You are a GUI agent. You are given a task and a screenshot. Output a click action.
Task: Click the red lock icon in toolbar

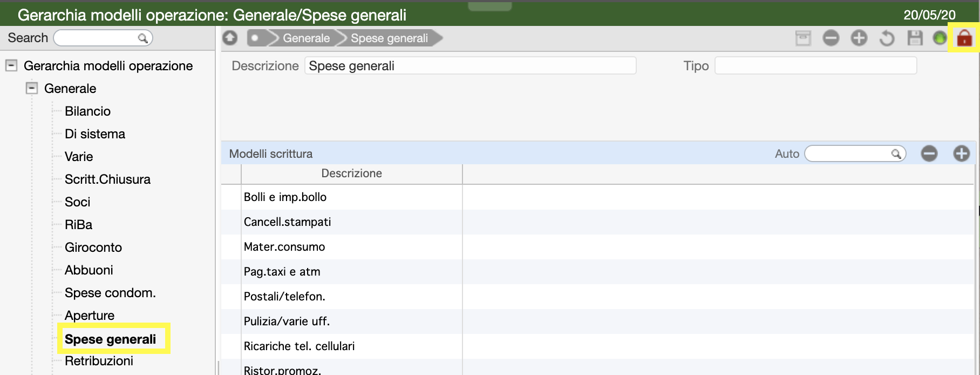pyautogui.click(x=964, y=38)
